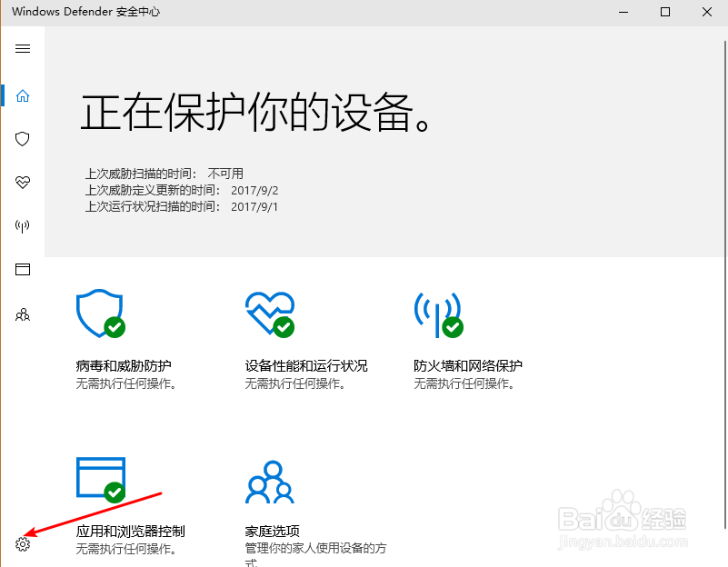The height and width of the screenshot is (567, 728).
Task: Click 上次威胁扫描的时间 不可用 line
Action: [164, 174]
